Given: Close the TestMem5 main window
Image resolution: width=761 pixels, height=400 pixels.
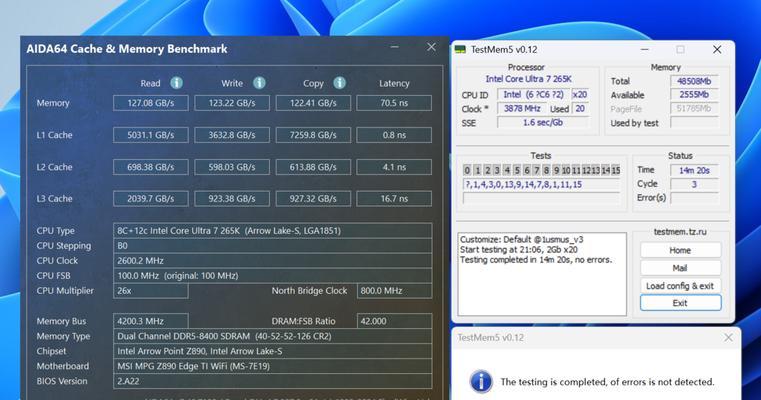Looking at the screenshot, I should (x=717, y=50).
